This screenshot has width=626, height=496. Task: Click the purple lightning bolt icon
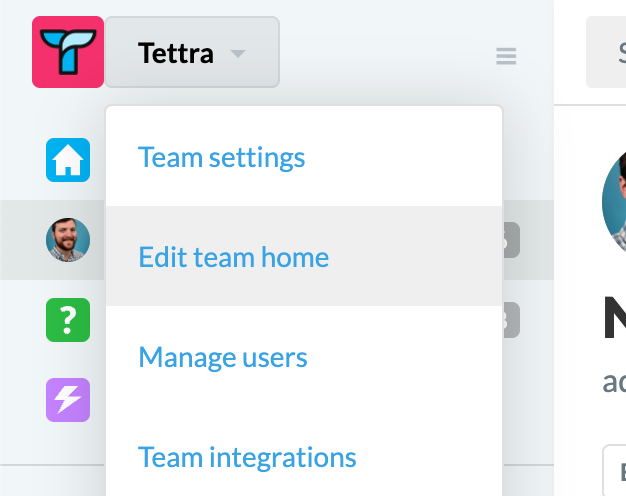(68, 400)
